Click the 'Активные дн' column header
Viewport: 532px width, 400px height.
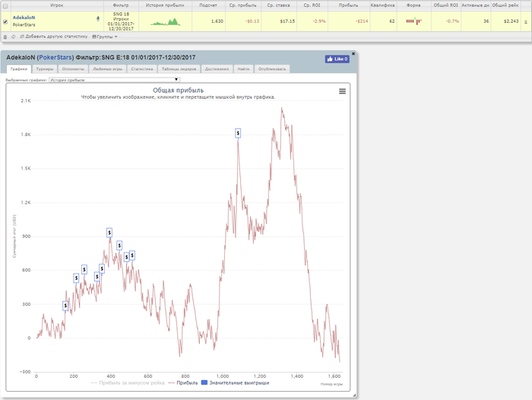point(475,5)
